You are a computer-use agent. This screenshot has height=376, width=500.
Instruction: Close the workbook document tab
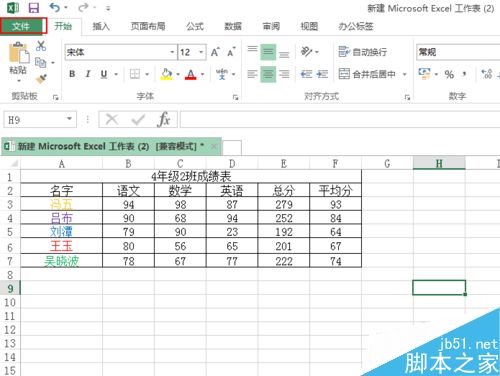214,146
